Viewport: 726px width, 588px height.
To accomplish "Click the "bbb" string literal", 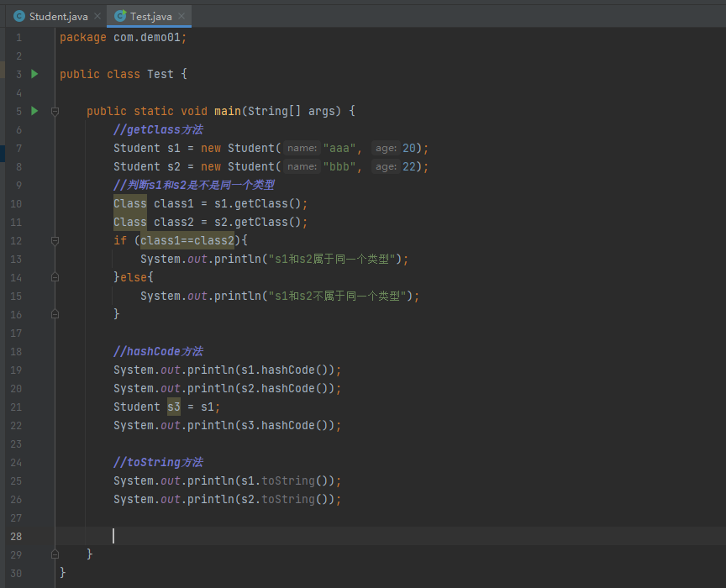I will coord(339,166).
